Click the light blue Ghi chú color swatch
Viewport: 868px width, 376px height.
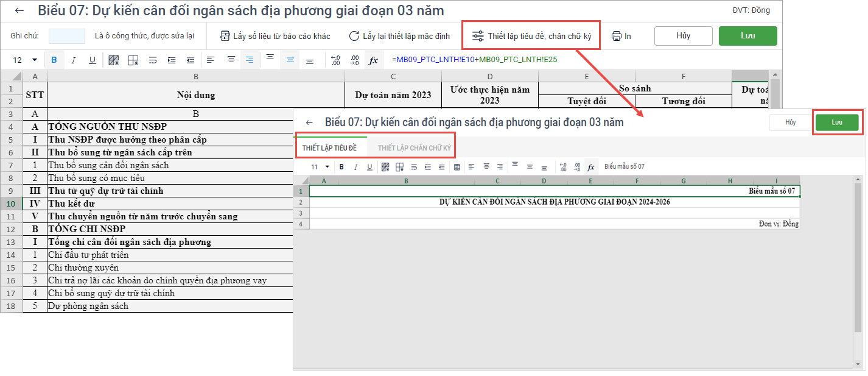coord(67,36)
